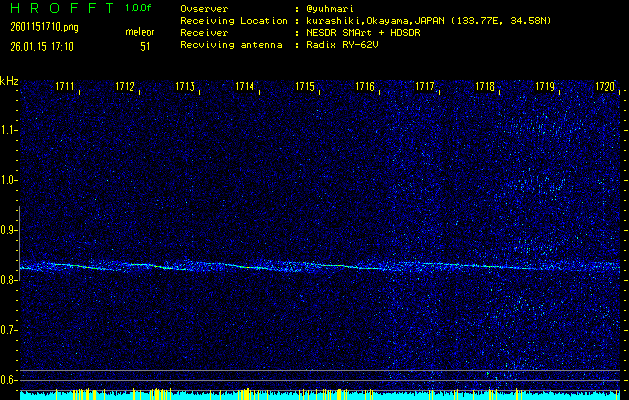
Task: Click the yellow meteor label
Action: click(140, 32)
